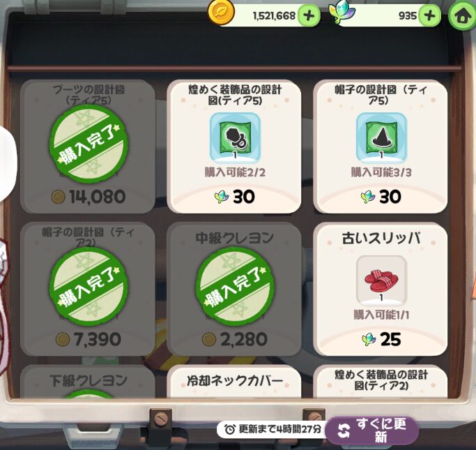Tap the home button icon
Screen dimensions: 476x450
[x=462, y=15]
